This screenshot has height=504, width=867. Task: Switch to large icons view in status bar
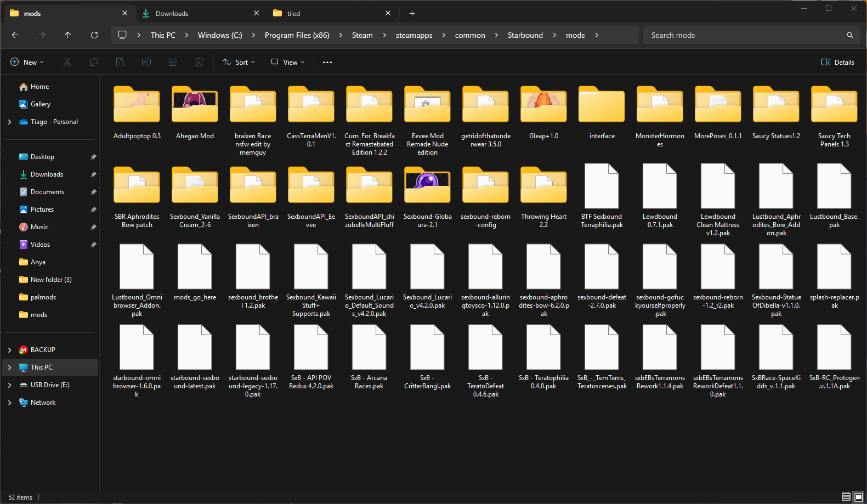click(859, 497)
